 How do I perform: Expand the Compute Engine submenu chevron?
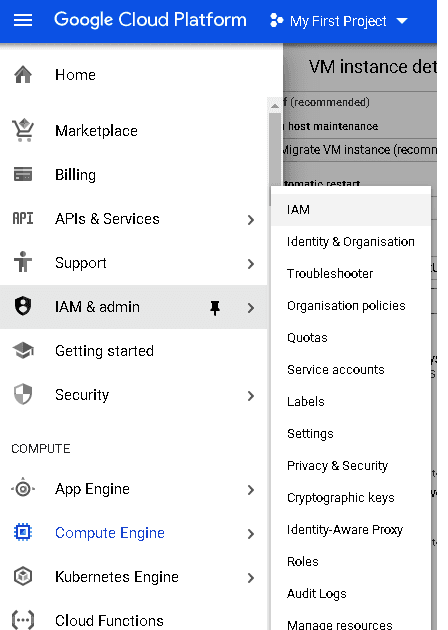point(251,534)
